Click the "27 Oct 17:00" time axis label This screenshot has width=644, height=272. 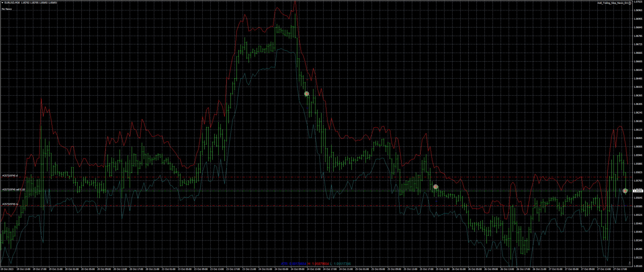coord(620,269)
